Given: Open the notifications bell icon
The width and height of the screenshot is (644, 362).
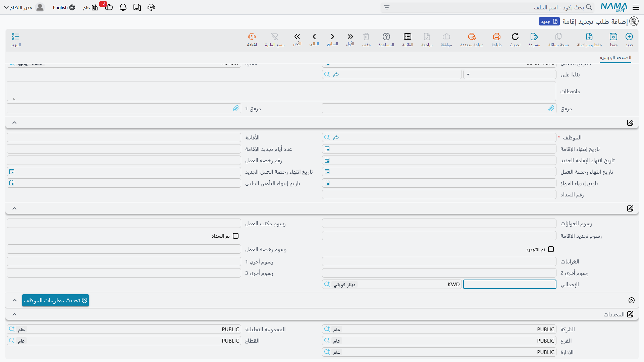Looking at the screenshot, I should (x=123, y=7).
